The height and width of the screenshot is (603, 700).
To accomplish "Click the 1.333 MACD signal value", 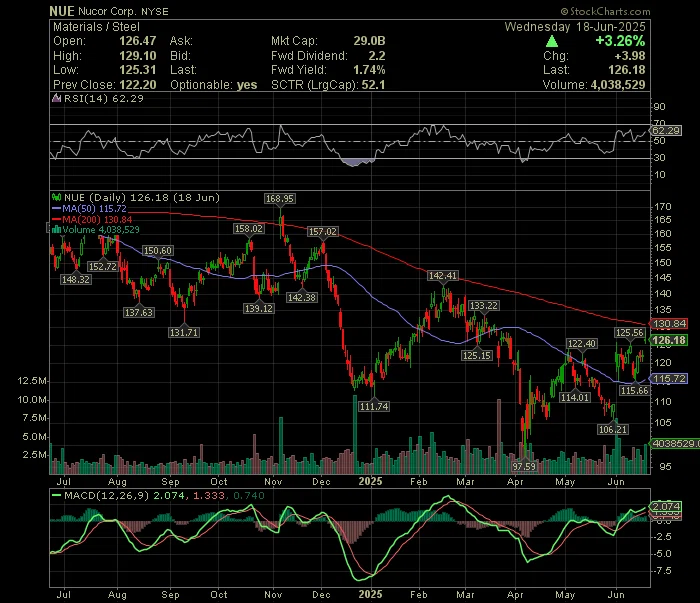I will coord(209,495).
